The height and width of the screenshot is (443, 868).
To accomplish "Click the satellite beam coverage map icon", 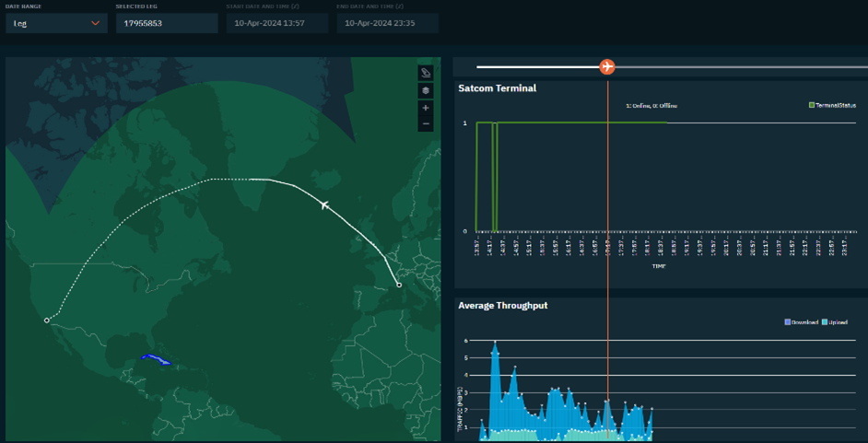I will [426, 73].
